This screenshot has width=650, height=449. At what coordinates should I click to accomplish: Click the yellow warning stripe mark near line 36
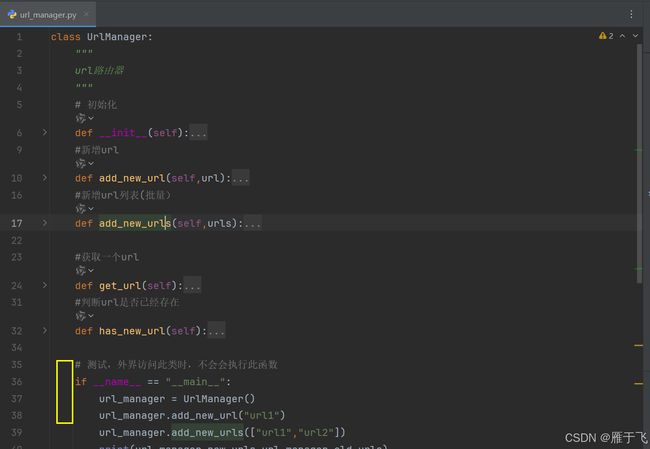point(638,383)
